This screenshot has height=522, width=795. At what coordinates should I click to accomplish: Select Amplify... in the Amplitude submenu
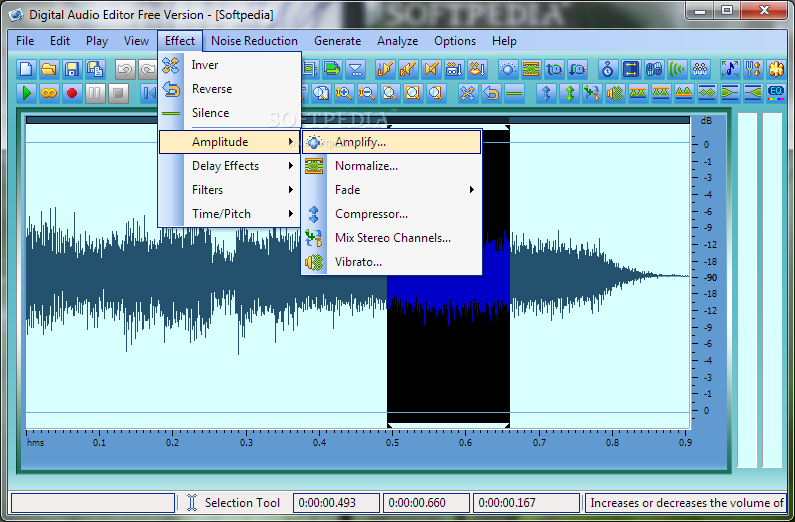[x=391, y=142]
